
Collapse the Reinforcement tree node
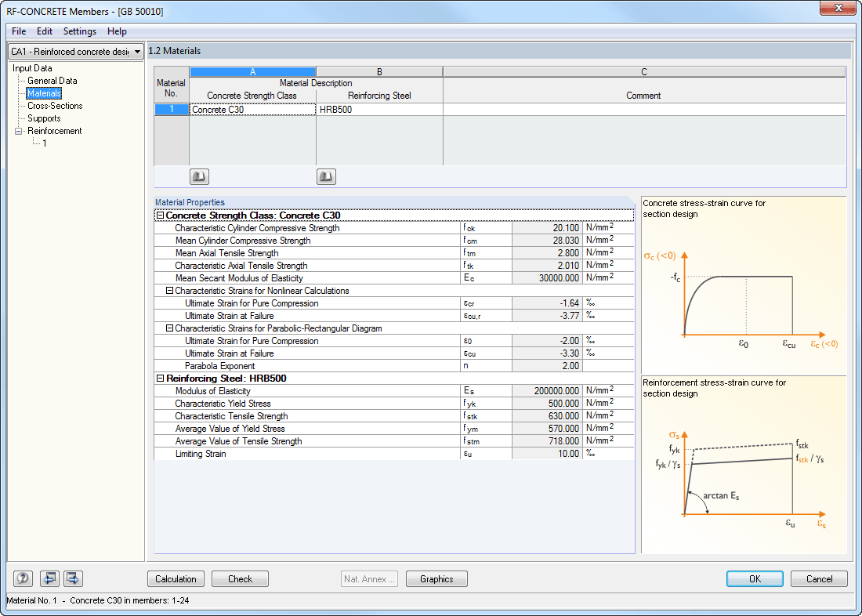pos(18,131)
